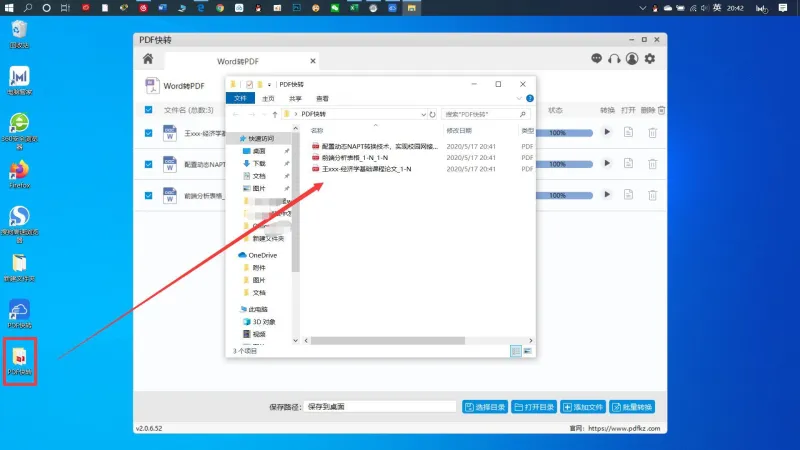Click the 选择目录 button
Screen dimensions: 800x450
click(485, 407)
